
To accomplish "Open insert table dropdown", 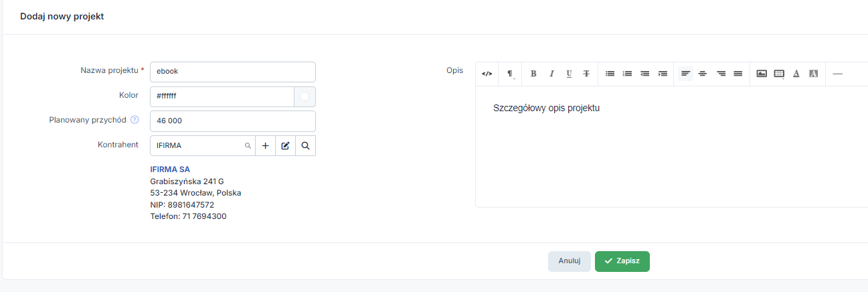I will tap(779, 74).
